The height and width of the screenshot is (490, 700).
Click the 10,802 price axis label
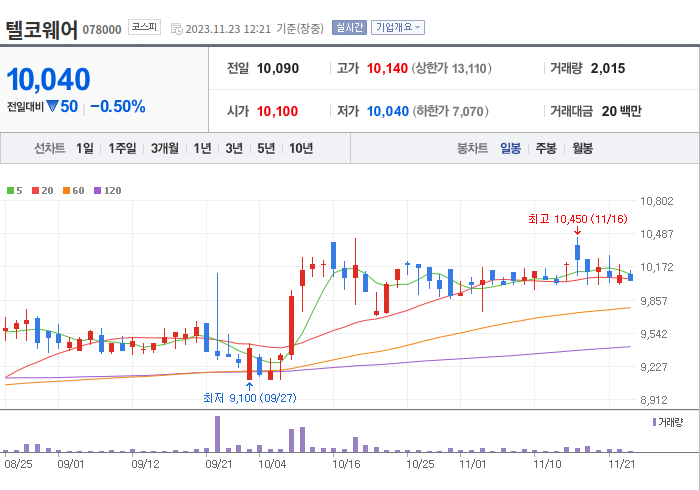point(657,201)
